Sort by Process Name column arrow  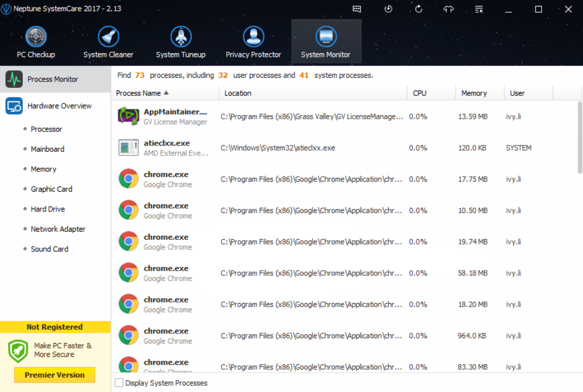166,93
